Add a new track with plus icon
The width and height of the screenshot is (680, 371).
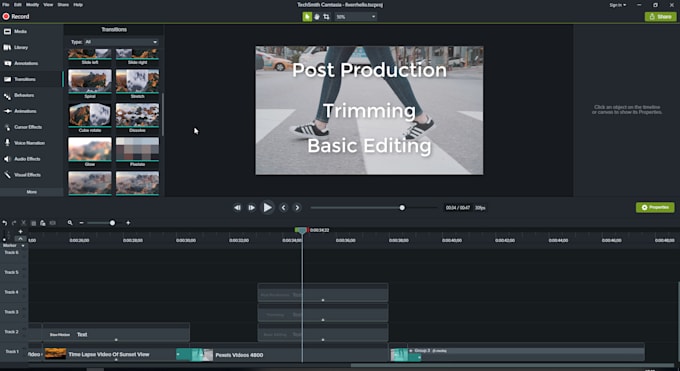coord(20,231)
